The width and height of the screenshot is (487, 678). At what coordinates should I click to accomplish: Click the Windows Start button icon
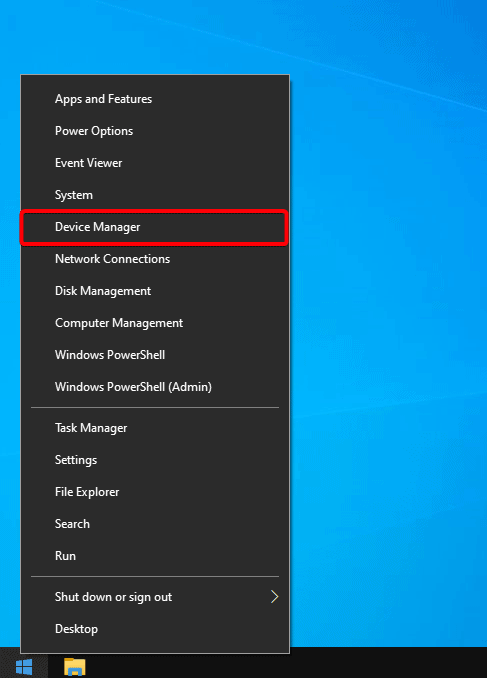tap(24, 666)
